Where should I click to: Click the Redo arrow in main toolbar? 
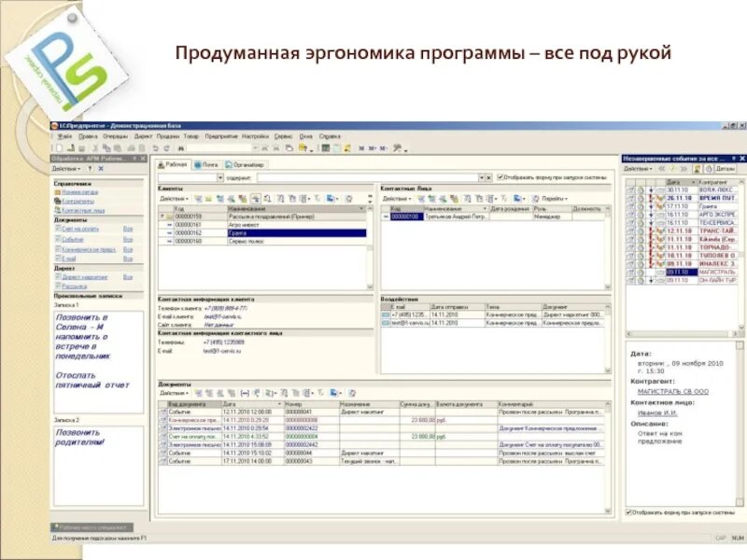(167, 148)
